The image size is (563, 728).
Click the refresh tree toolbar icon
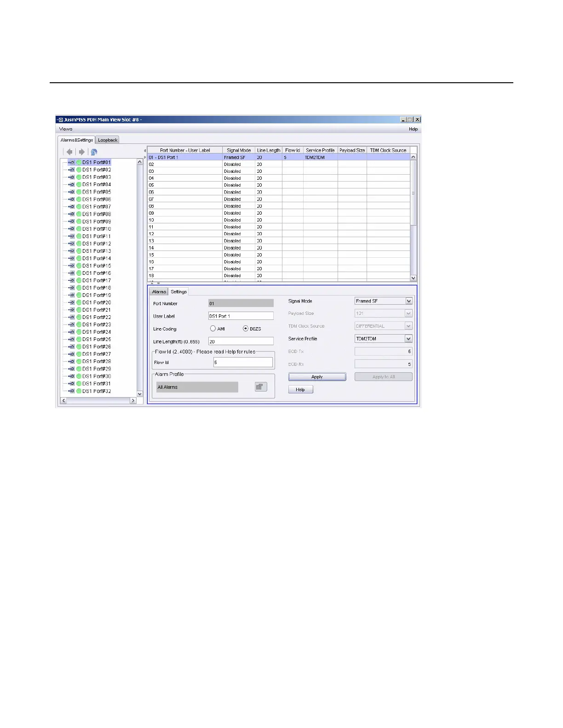coord(94,152)
